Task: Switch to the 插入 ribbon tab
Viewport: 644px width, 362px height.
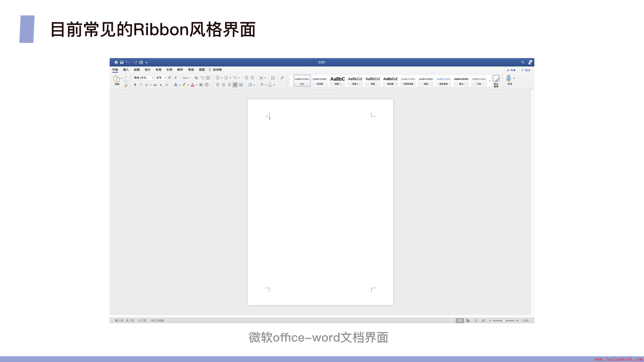Action: tap(126, 70)
